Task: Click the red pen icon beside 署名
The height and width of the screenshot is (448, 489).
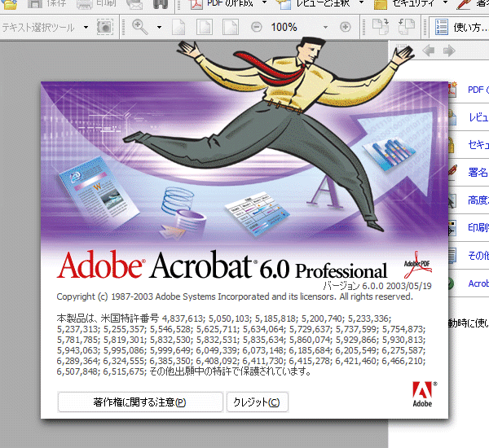Action: [x=452, y=172]
